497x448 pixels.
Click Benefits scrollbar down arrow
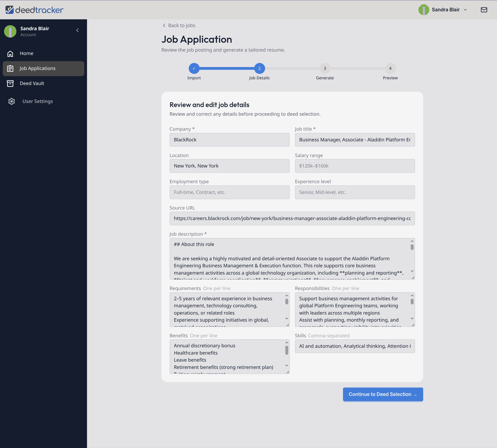tap(287, 366)
